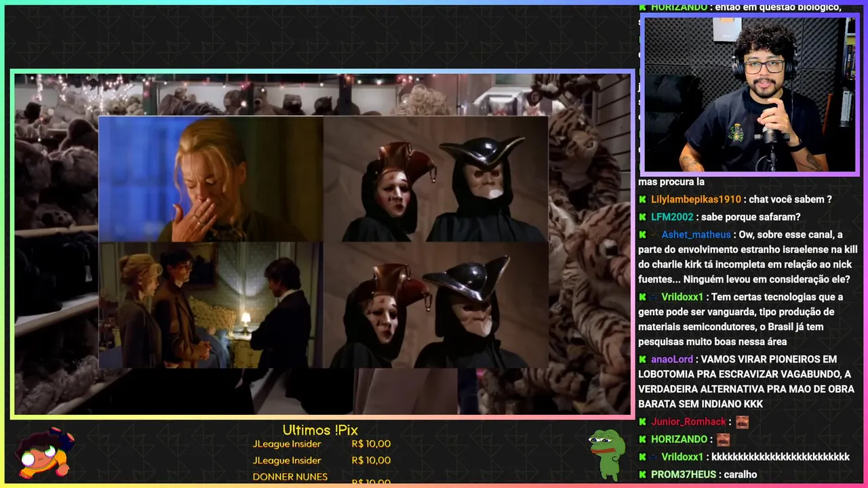The image size is (868, 488).
Task: Click the streamer webcam feed
Action: coord(749,94)
